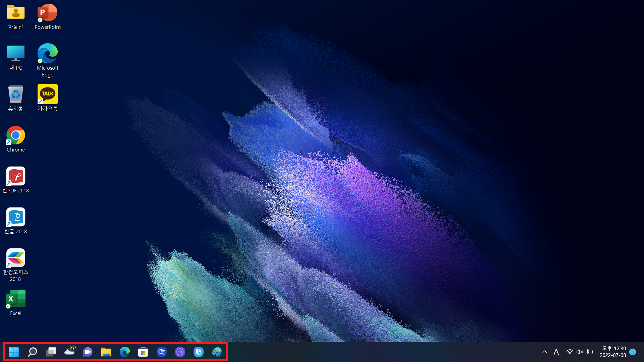The height and width of the screenshot is (362, 644).
Task: Click the taskbar Search magnifier
Action: coord(33,352)
